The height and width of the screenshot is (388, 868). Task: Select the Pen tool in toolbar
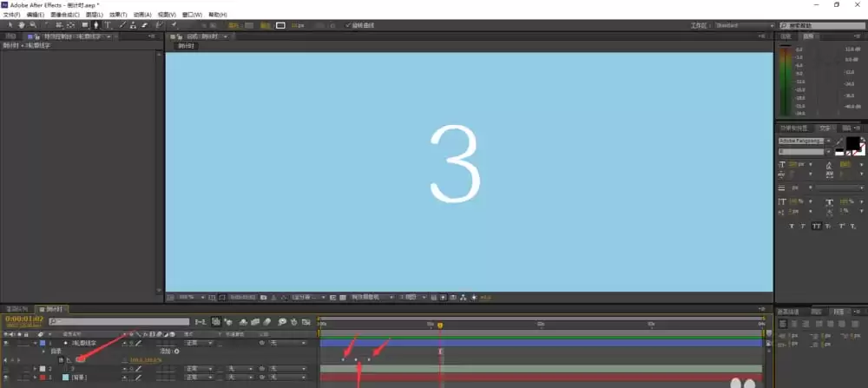point(95,25)
